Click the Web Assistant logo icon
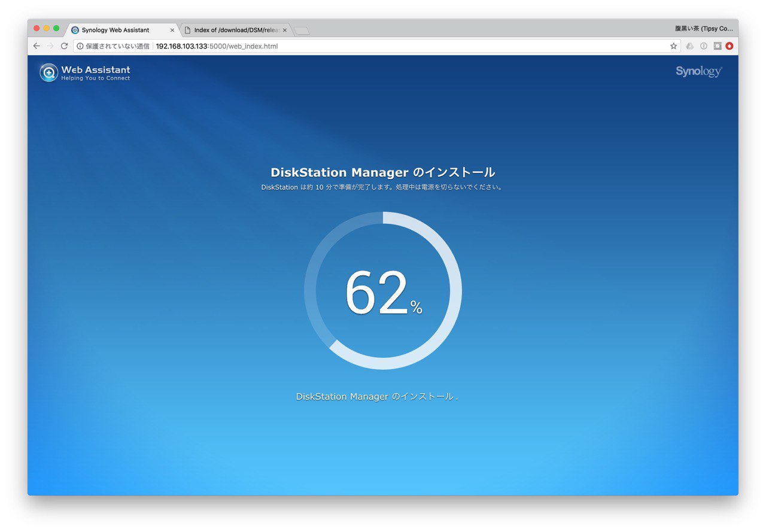Screen dimensions: 766x532 pos(49,72)
